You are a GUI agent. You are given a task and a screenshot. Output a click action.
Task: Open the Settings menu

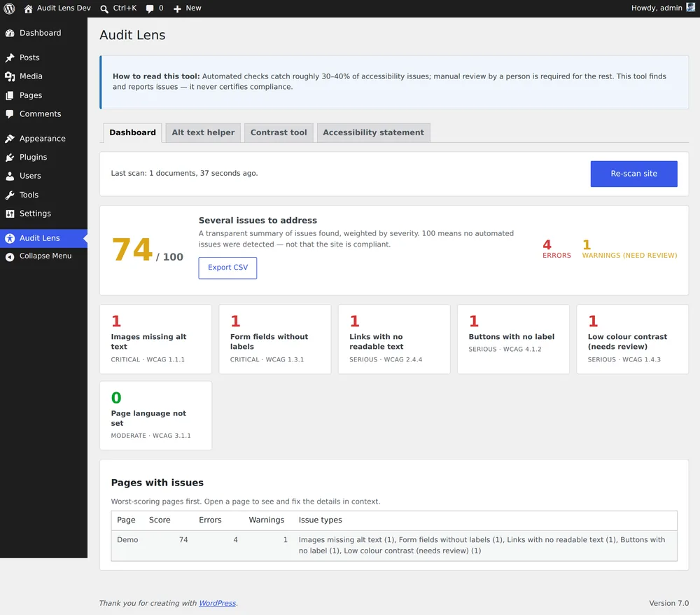pyautogui.click(x=43, y=214)
